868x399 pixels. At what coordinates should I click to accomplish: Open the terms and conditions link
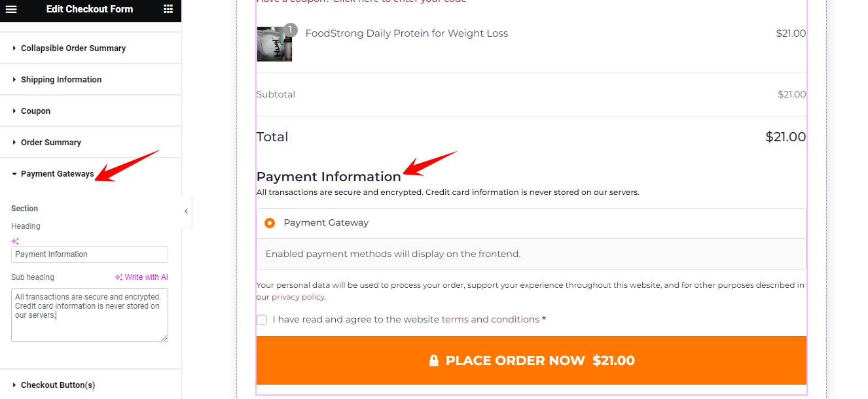click(490, 320)
